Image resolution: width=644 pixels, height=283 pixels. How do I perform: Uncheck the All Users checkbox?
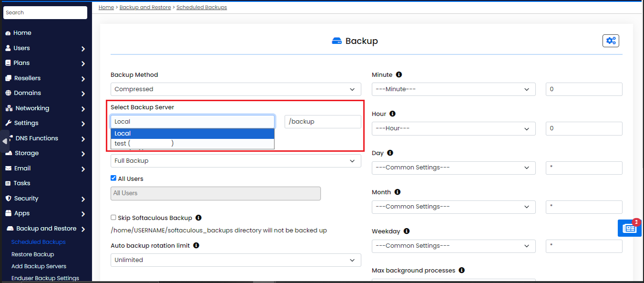114,178
